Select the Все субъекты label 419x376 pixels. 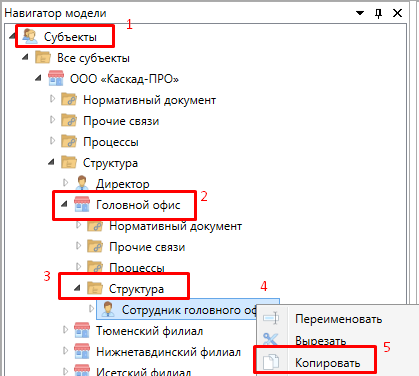click(93, 58)
